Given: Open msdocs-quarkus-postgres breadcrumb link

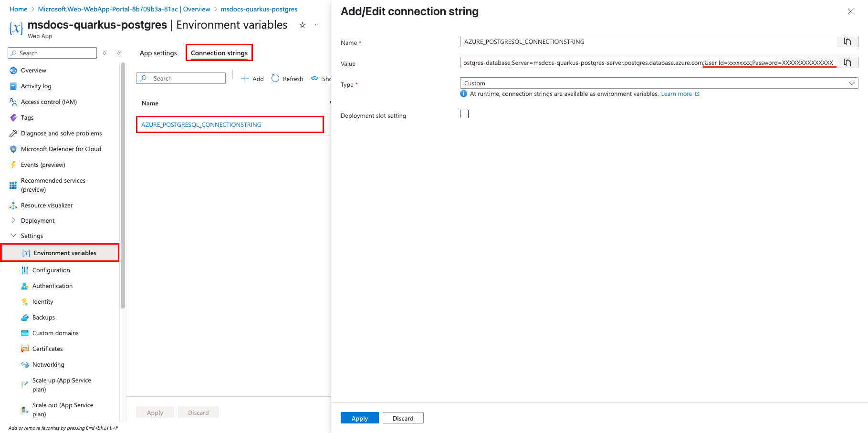Looking at the screenshot, I should click(x=259, y=9).
